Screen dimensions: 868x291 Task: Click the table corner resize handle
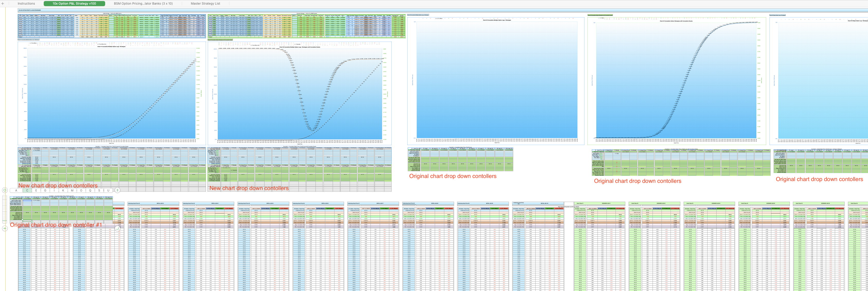tap(117, 228)
